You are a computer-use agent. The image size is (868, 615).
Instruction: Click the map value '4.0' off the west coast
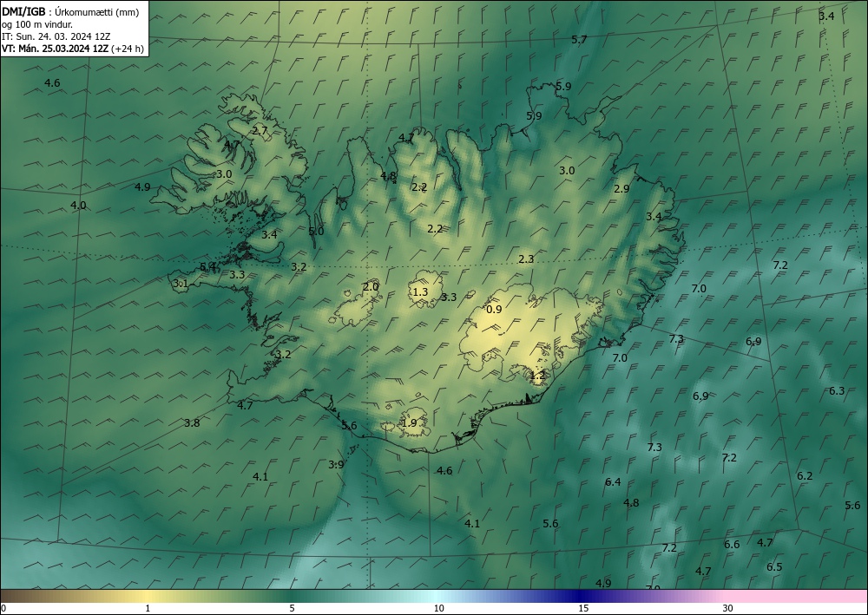coord(78,206)
